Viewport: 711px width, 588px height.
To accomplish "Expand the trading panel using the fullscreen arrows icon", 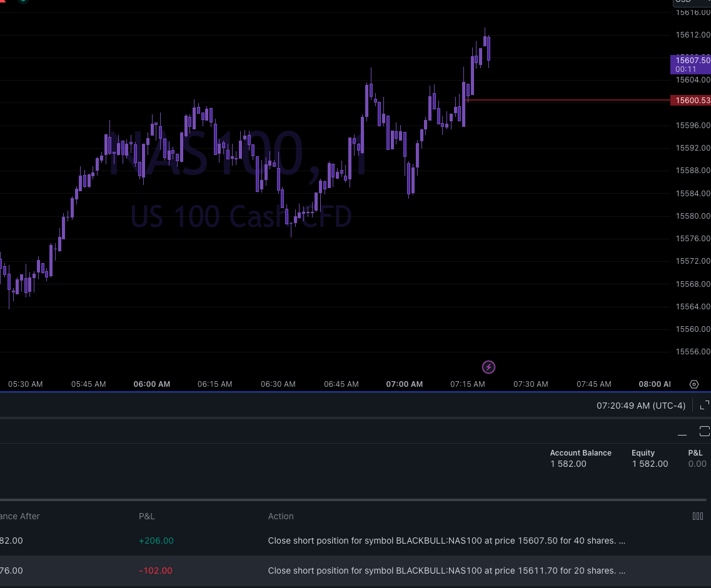I will click(703, 405).
